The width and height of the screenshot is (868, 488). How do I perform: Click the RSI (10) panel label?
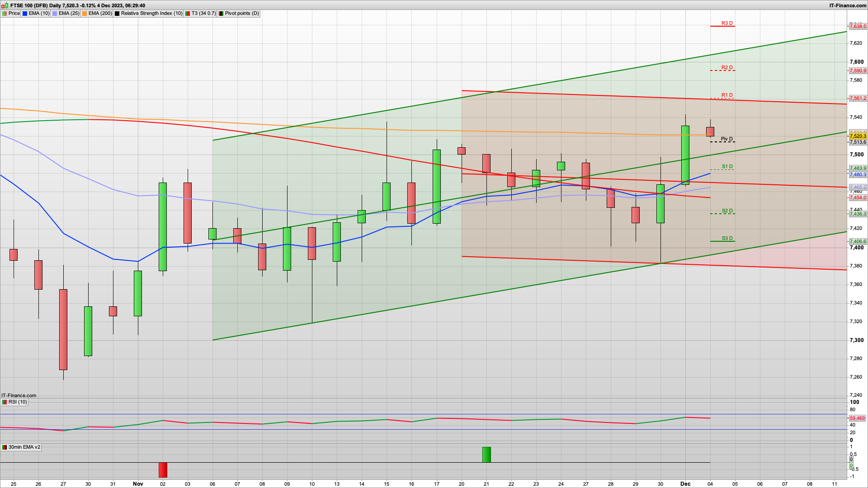click(x=14, y=402)
